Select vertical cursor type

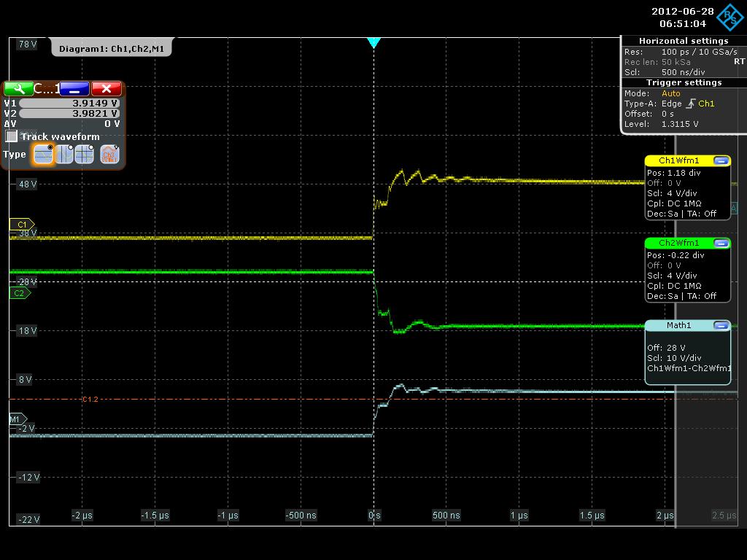click(64, 154)
